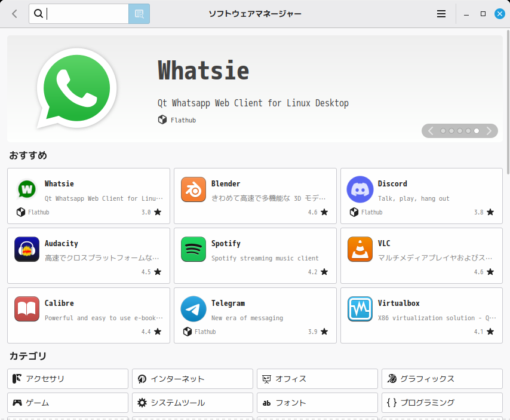Image resolution: width=510 pixels, height=420 pixels.
Task: Open the Discord app icon
Action: pos(360,189)
